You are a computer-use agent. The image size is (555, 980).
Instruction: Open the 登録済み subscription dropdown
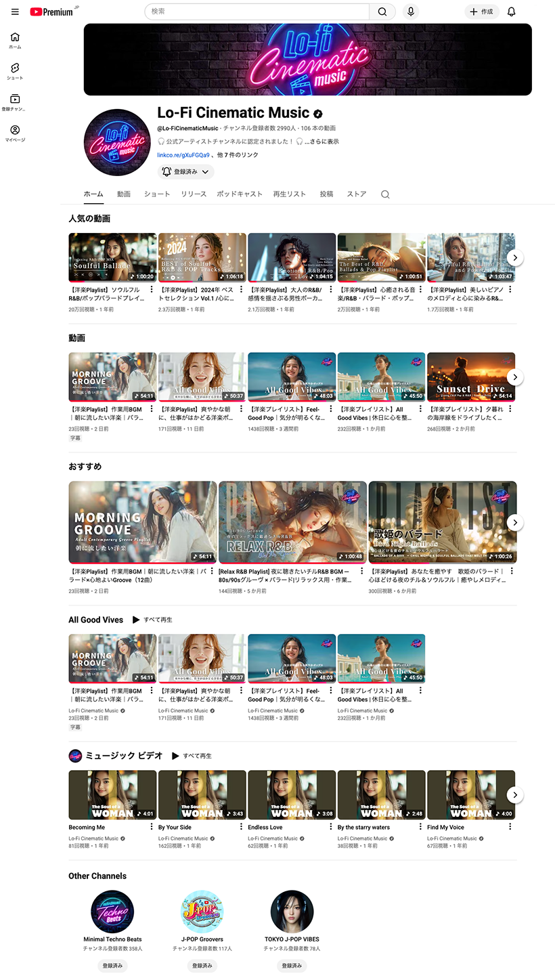[185, 172]
